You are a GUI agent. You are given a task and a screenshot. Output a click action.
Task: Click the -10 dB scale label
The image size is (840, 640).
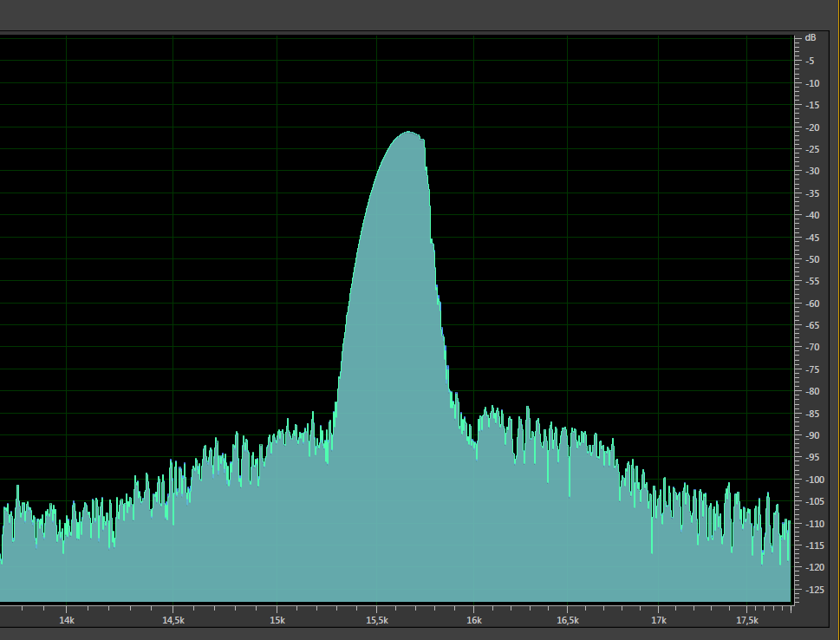click(812, 83)
